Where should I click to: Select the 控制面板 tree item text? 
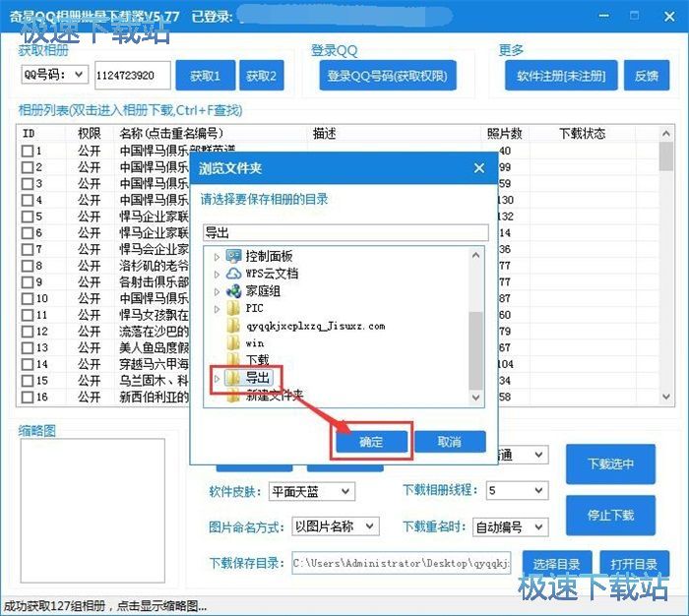coord(269,256)
